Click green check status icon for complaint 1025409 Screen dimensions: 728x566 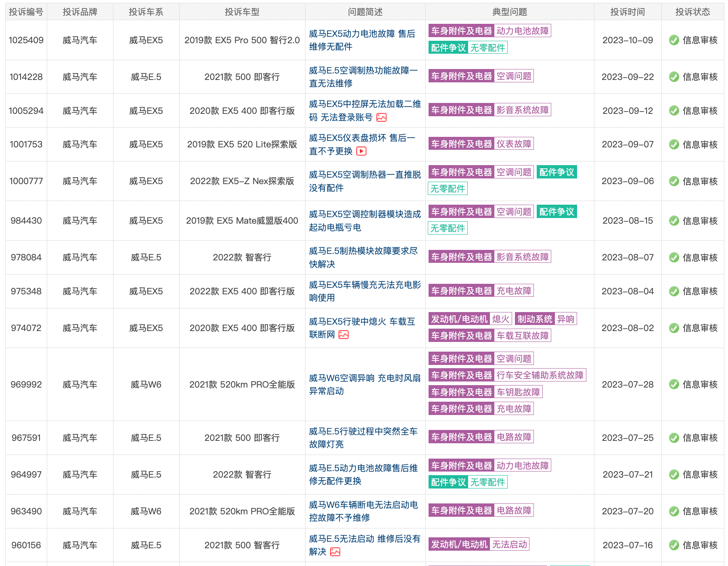tap(674, 40)
